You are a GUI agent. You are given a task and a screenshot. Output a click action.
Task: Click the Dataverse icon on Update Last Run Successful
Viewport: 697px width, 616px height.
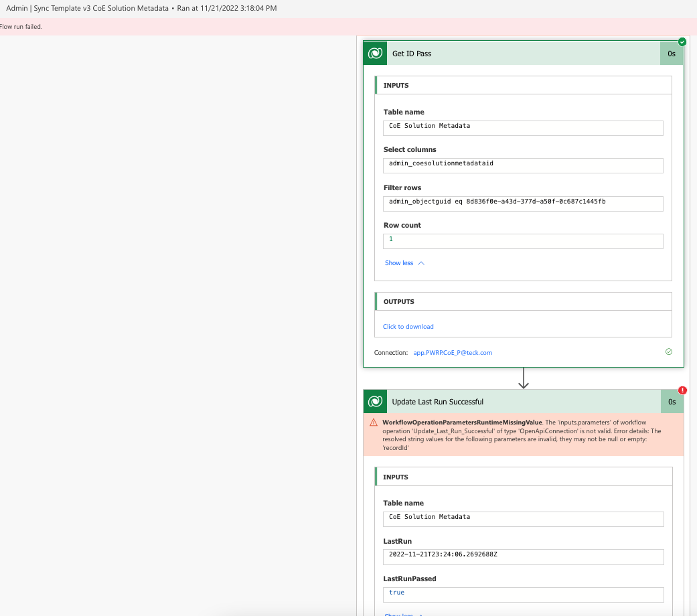click(x=375, y=402)
